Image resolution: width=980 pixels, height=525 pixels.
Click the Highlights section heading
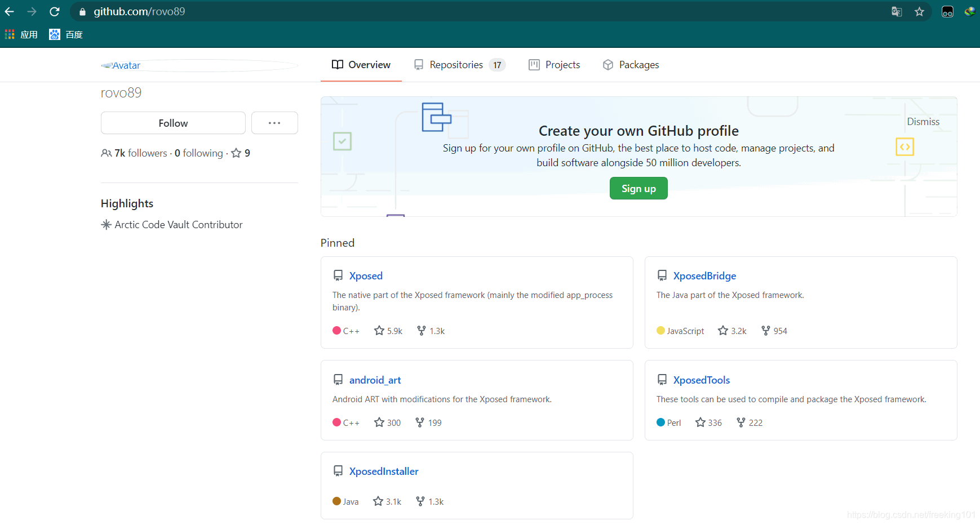(127, 203)
